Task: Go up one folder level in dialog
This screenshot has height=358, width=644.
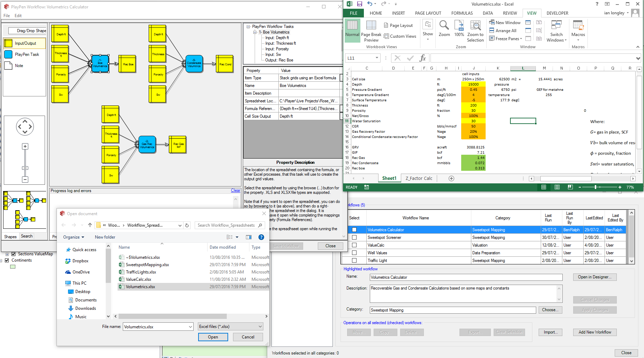Action: point(90,225)
